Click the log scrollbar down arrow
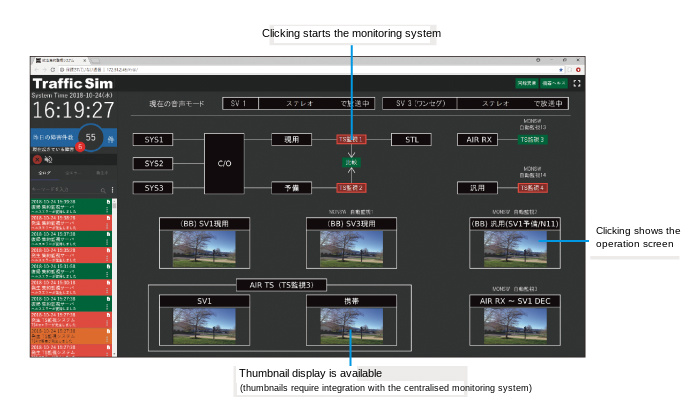 (x=115, y=354)
